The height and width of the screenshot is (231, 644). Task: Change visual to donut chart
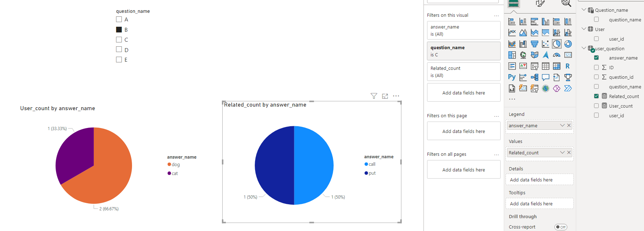(568, 44)
